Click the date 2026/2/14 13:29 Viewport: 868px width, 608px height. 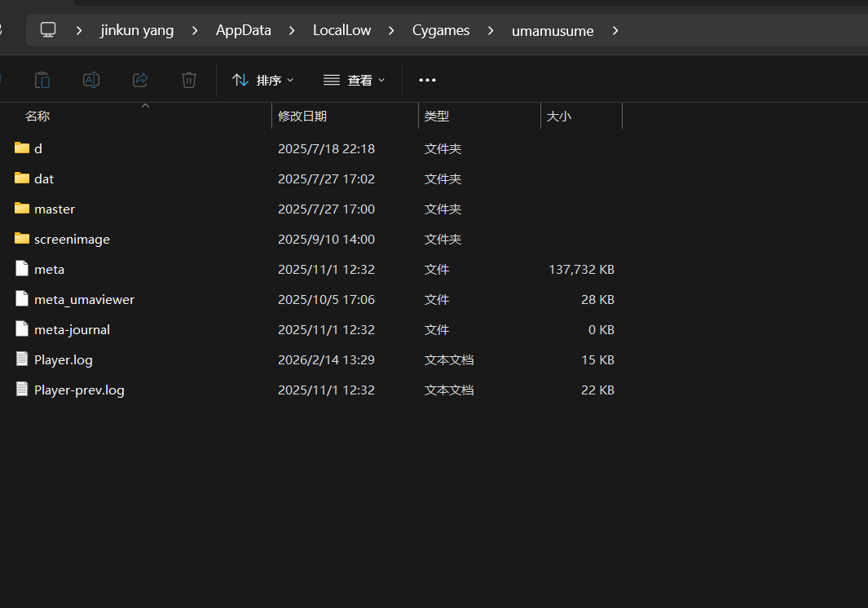pyautogui.click(x=326, y=360)
